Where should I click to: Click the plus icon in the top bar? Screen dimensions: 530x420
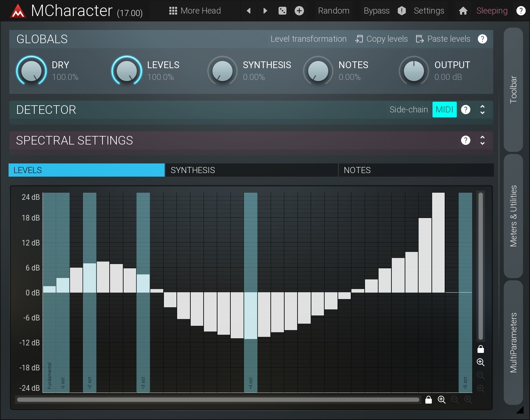tap(299, 11)
